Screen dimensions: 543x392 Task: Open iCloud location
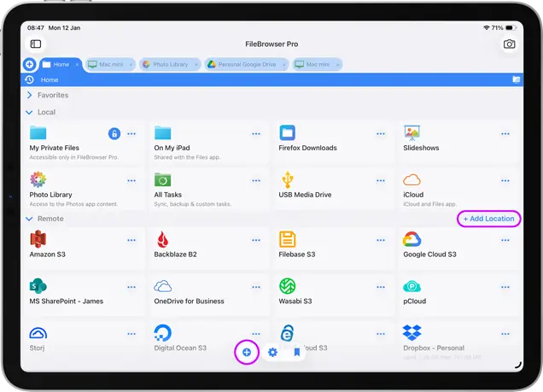(457, 190)
